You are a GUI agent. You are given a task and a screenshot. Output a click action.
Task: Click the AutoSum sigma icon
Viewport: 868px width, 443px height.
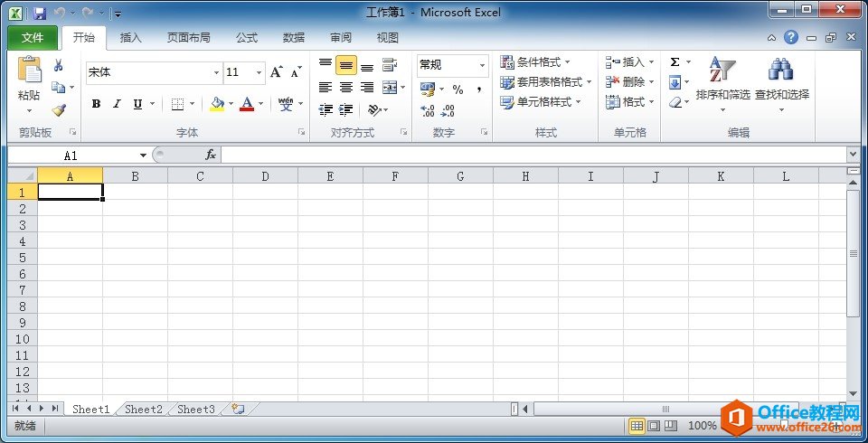pos(675,62)
